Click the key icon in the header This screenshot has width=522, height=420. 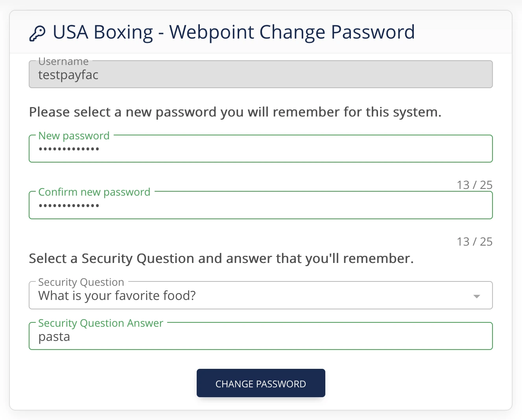click(37, 33)
